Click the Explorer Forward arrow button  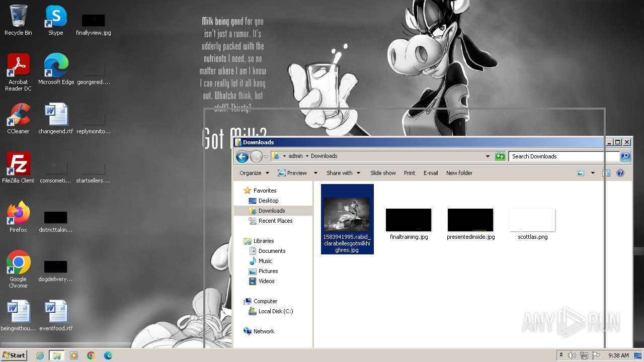256,156
